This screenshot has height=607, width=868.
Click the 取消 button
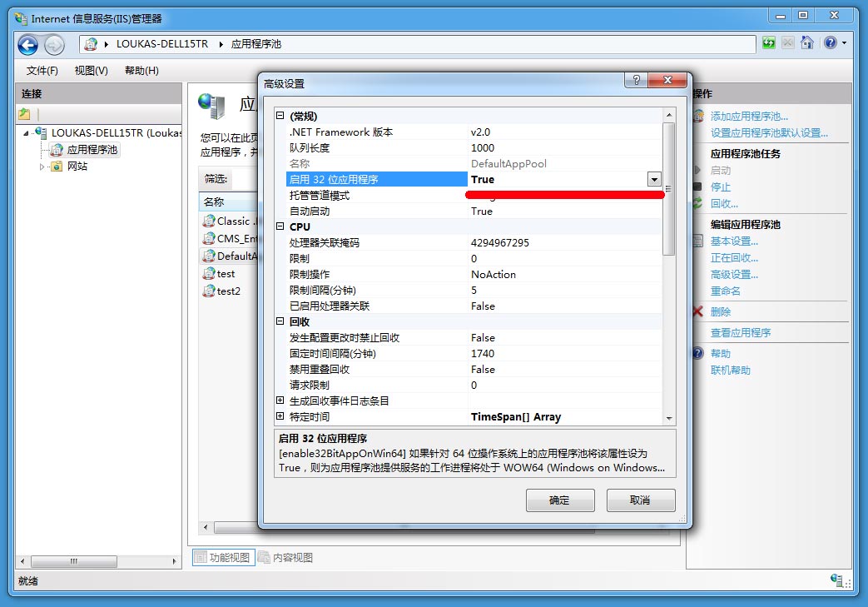point(641,500)
